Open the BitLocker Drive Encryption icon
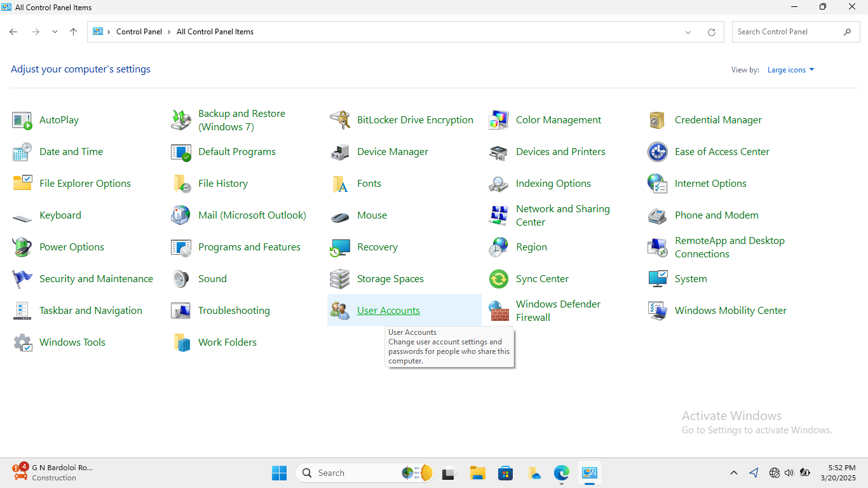 pos(340,120)
